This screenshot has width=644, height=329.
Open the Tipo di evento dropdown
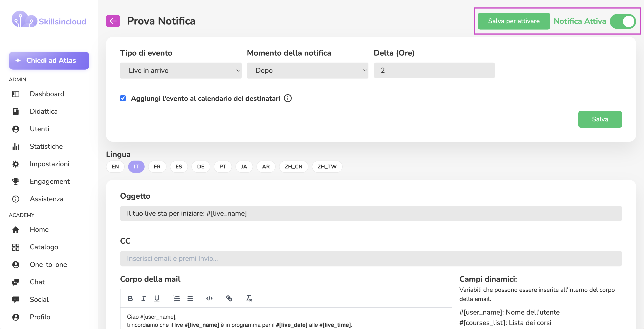click(x=180, y=71)
